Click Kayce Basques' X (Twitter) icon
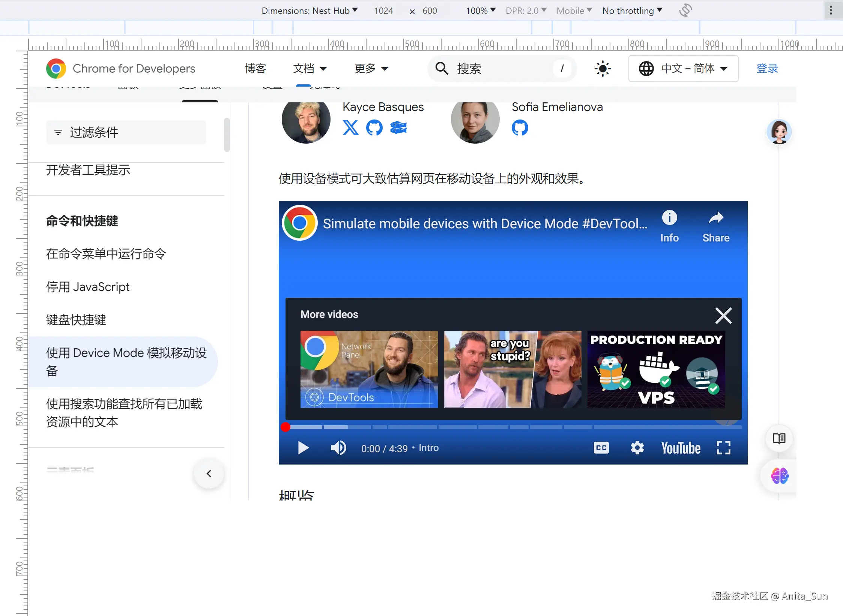Screen dimensions: 843x616 (350, 127)
